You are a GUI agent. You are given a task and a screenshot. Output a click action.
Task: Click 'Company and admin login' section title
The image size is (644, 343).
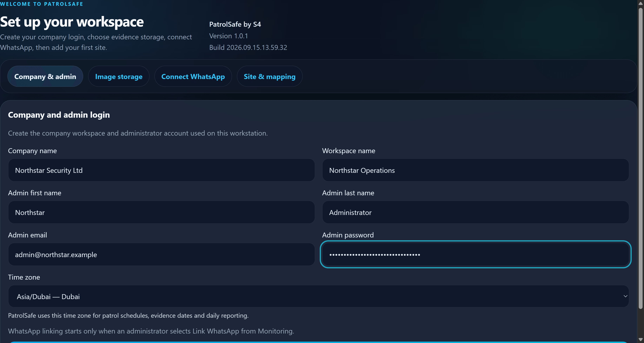coord(59,115)
